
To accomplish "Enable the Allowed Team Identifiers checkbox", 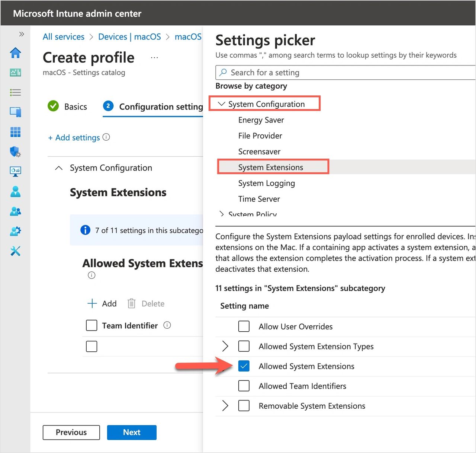I will tap(244, 386).
